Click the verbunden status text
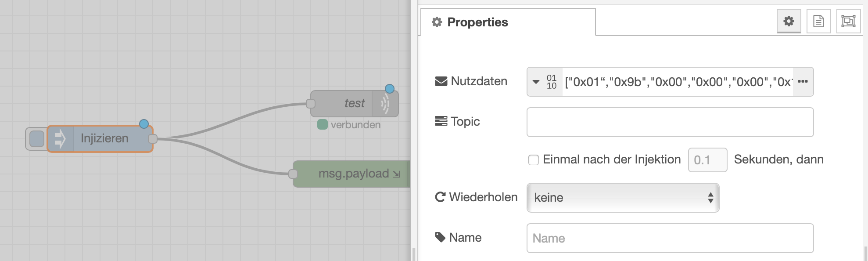This screenshot has width=868, height=261. coord(355,125)
